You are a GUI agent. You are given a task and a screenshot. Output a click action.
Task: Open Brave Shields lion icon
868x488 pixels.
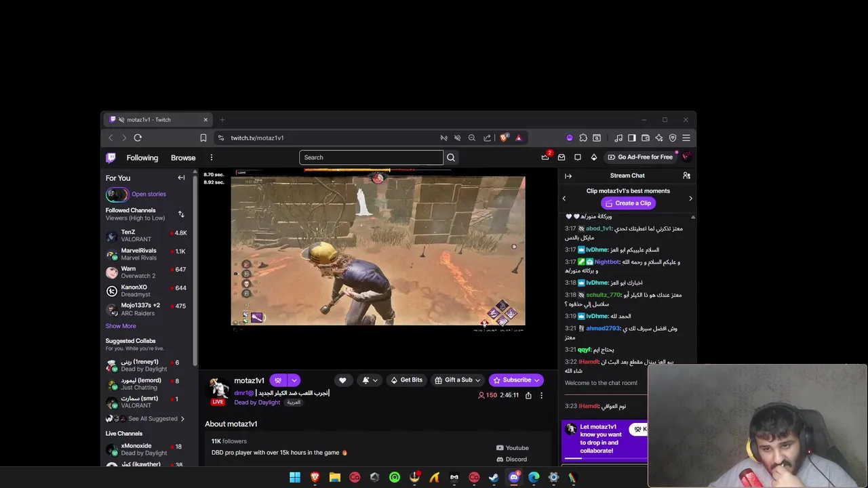(x=504, y=138)
